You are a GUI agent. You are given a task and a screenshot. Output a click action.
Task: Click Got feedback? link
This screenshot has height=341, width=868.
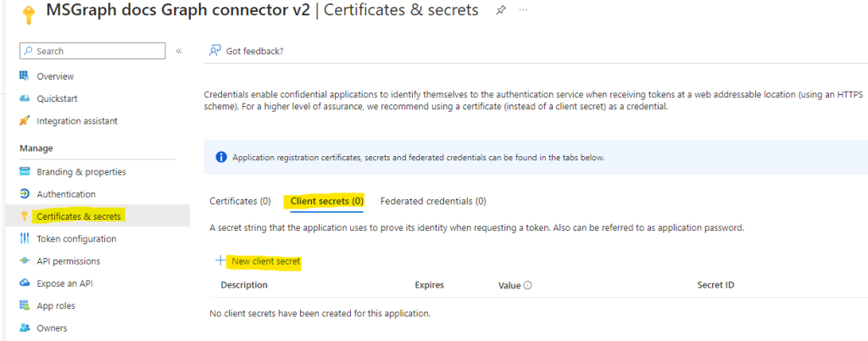click(x=254, y=51)
